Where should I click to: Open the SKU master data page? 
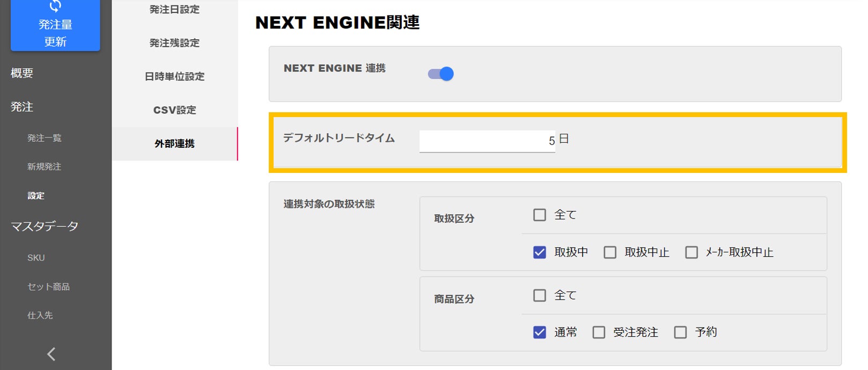pos(36,258)
